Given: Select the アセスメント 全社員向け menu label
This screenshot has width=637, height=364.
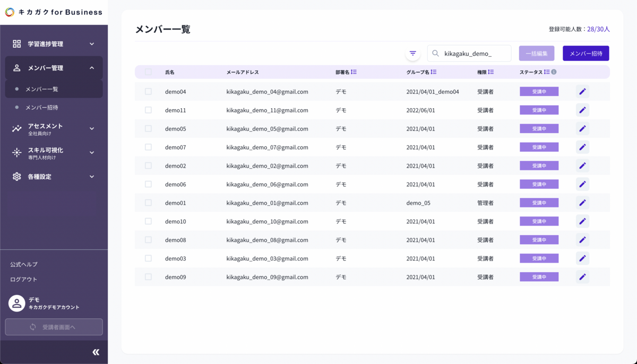Looking at the screenshot, I should click(x=45, y=129).
